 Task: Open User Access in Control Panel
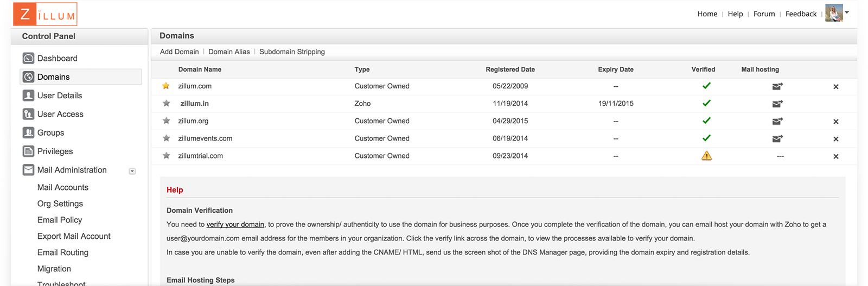pos(60,114)
